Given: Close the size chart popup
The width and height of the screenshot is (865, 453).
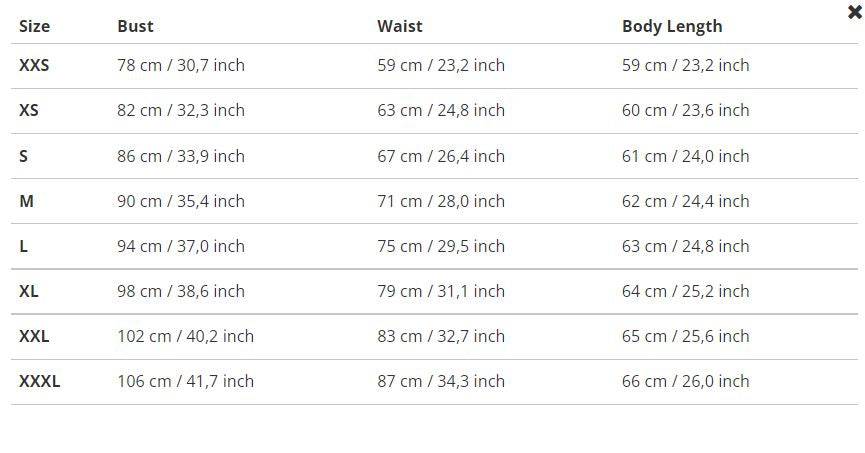Looking at the screenshot, I should [854, 12].
